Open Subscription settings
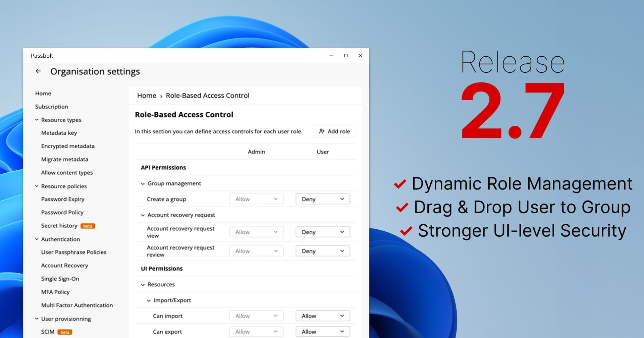This screenshot has width=644, height=338. (52, 107)
